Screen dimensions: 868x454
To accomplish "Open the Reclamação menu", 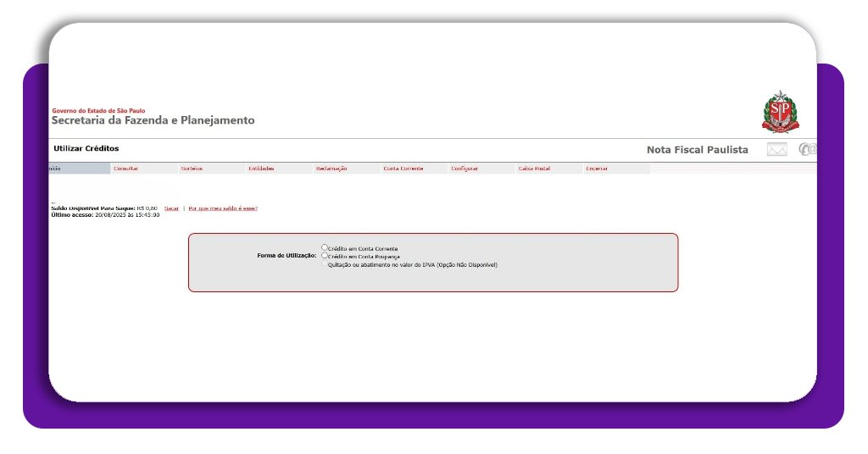I will click(x=331, y=169).
